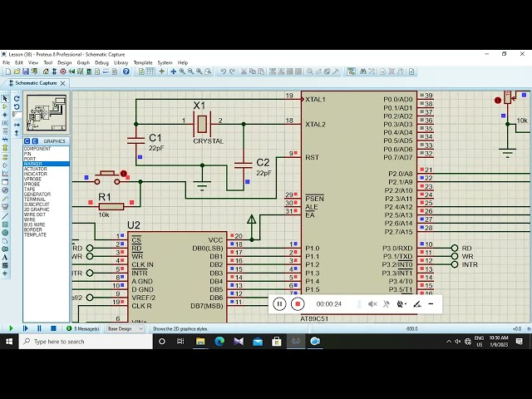The image size is (532, 399).
Task: Click the recorder pen annotation icon
Action: point(417,304)
